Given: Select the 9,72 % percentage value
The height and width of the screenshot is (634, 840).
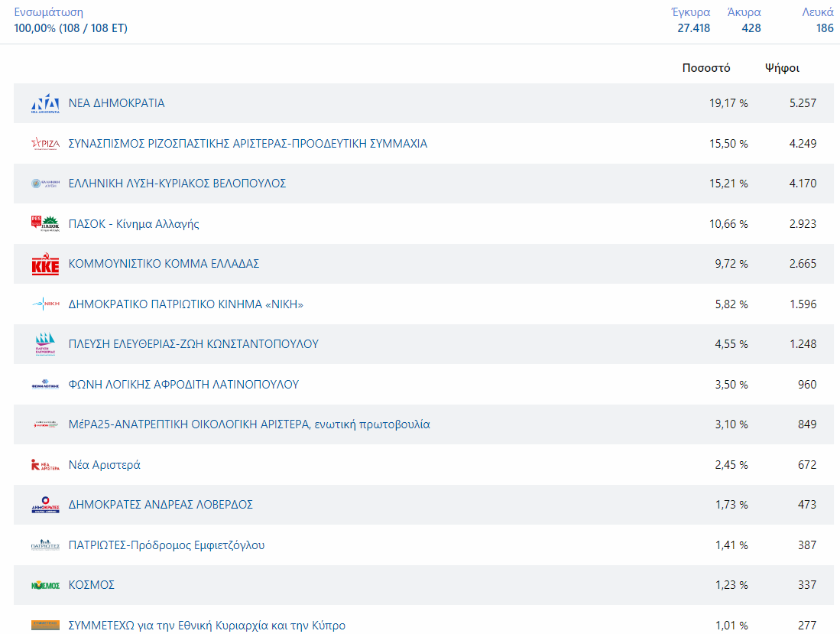Looking at the screenshot, I should 731,264.
